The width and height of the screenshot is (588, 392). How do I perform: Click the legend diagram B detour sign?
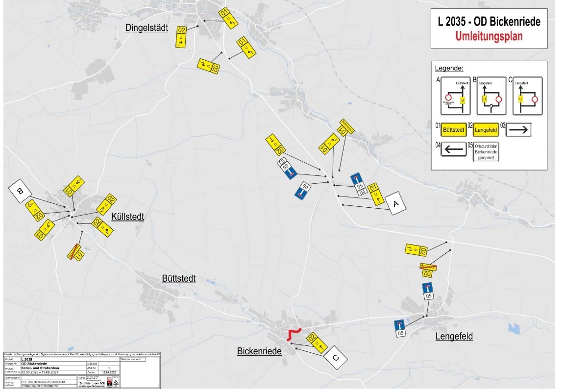coord(490,96)
